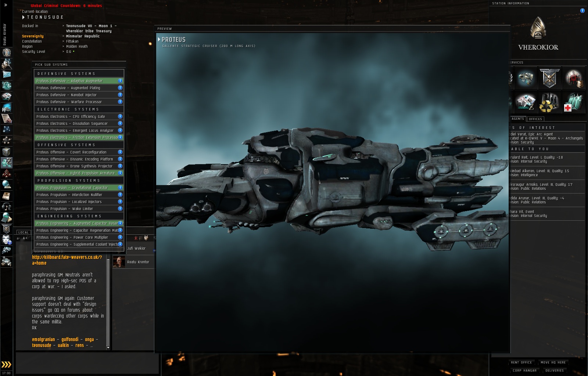Switch to the Offices tab

click(535, 119)
